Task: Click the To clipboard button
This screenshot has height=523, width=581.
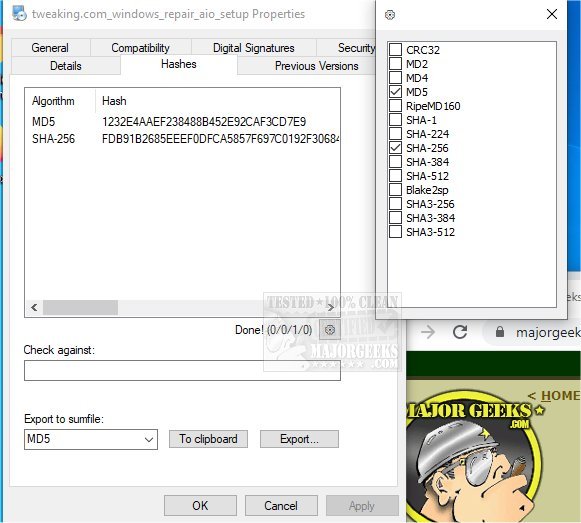Action: (208, 439)
